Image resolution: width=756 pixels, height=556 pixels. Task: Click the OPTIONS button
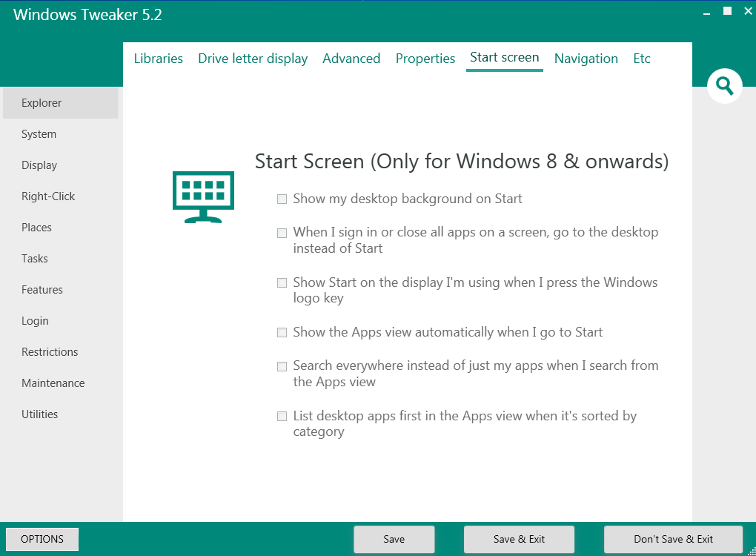point(42,539)
